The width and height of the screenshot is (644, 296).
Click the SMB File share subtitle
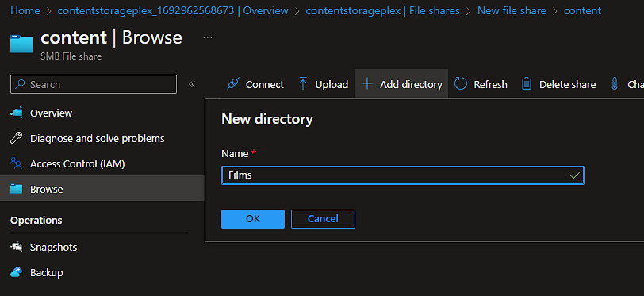click(71, 56)
